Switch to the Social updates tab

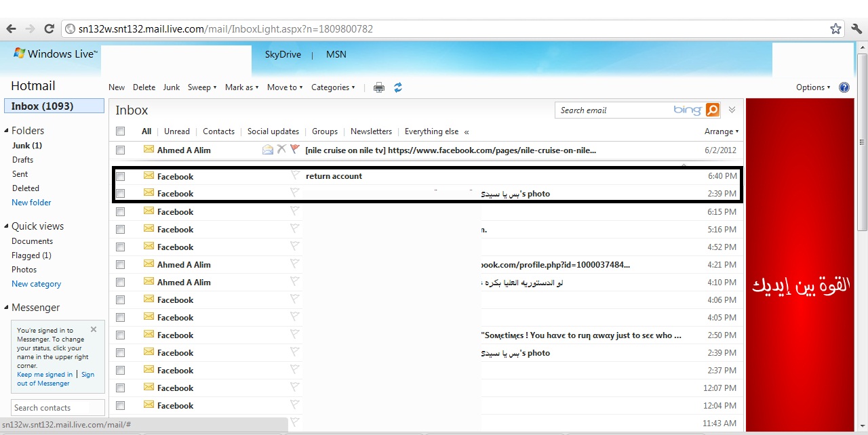pyautogui.click(x=273, y=131)
